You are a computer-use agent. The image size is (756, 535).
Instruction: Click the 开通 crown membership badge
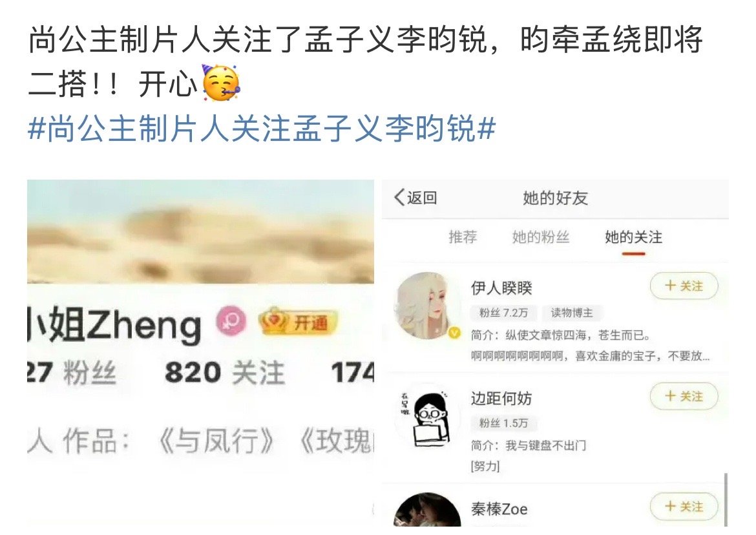point(298,322)
